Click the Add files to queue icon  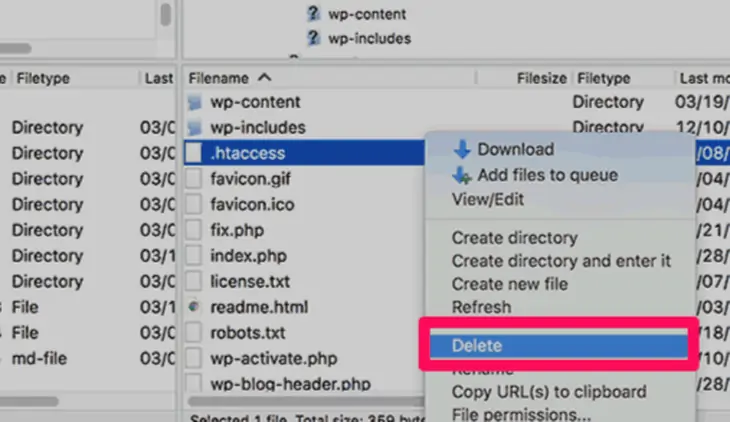point(461,175)
